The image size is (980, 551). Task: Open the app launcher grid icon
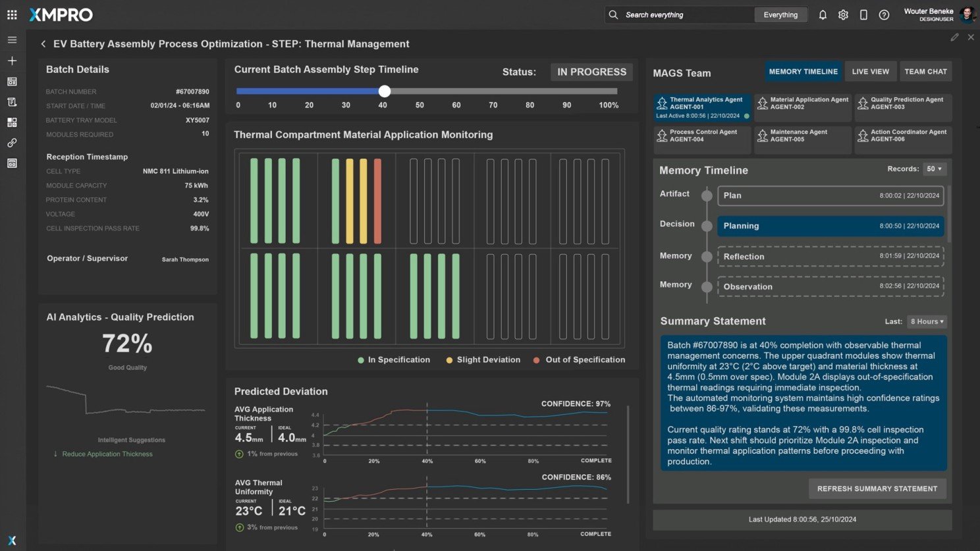(12, 14)
